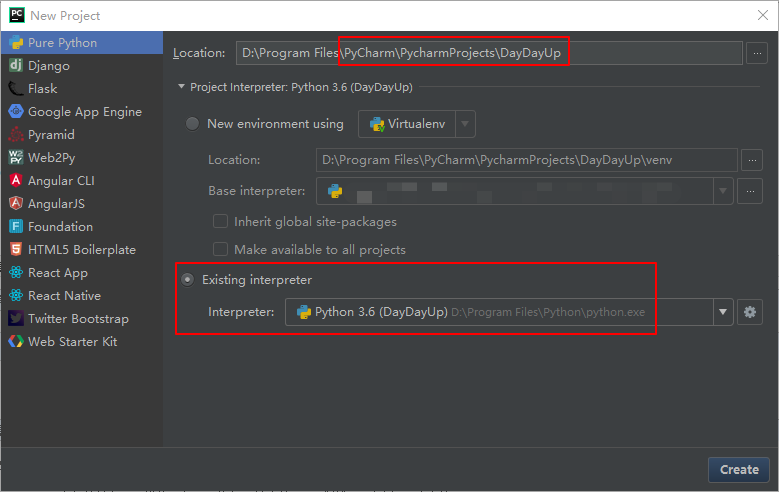This screenshot has height=492, width=779.
Task: Browse for venv Location folder
Action: [x=752, y=160]
